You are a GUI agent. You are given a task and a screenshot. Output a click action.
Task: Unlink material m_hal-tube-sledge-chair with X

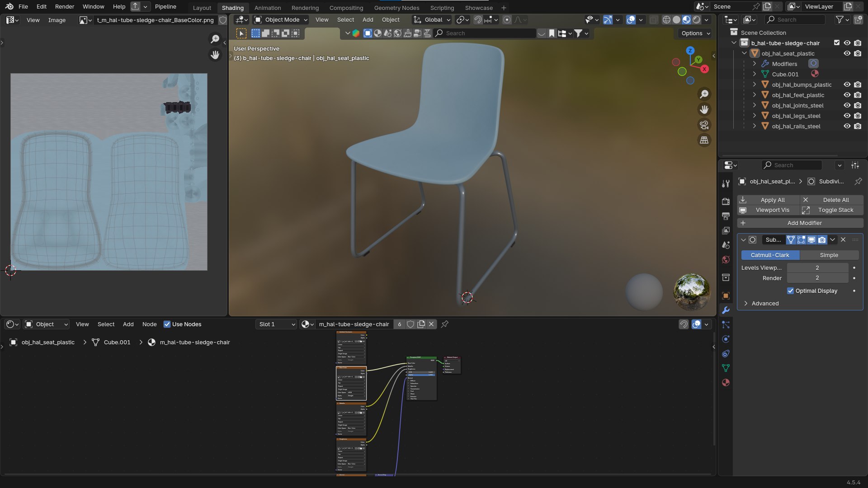click(x=431, y=324)
